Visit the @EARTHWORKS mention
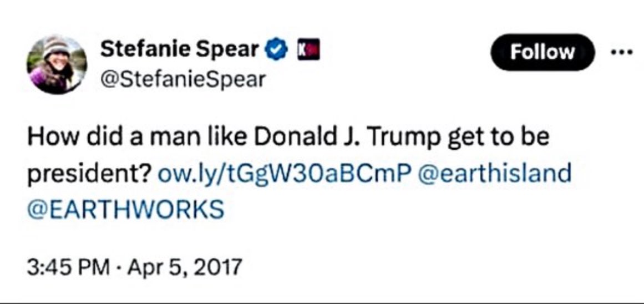 point(125,209)
